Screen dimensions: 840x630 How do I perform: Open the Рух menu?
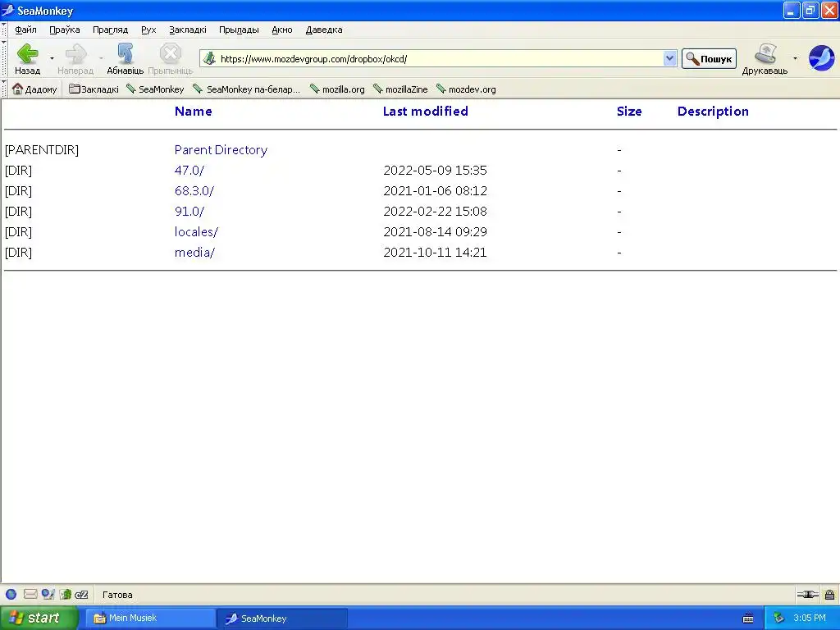tap(148, 30)
